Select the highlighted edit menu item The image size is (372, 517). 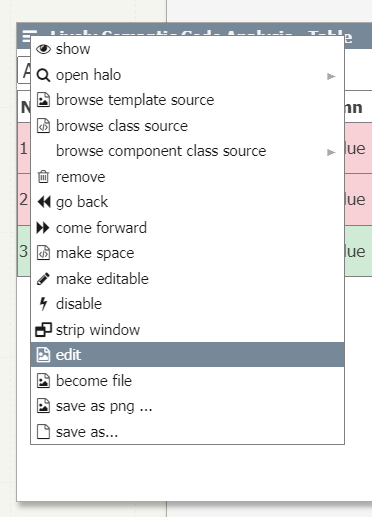click(188, 355)
